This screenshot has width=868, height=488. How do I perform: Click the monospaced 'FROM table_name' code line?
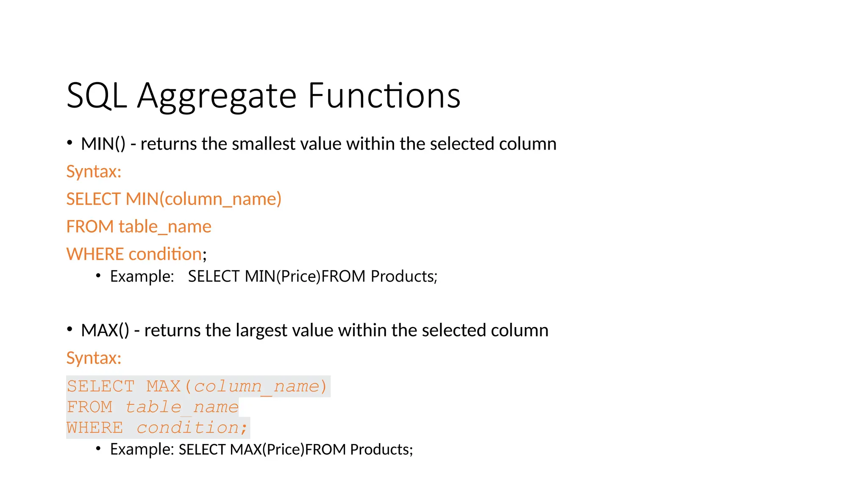click(153, 407)
